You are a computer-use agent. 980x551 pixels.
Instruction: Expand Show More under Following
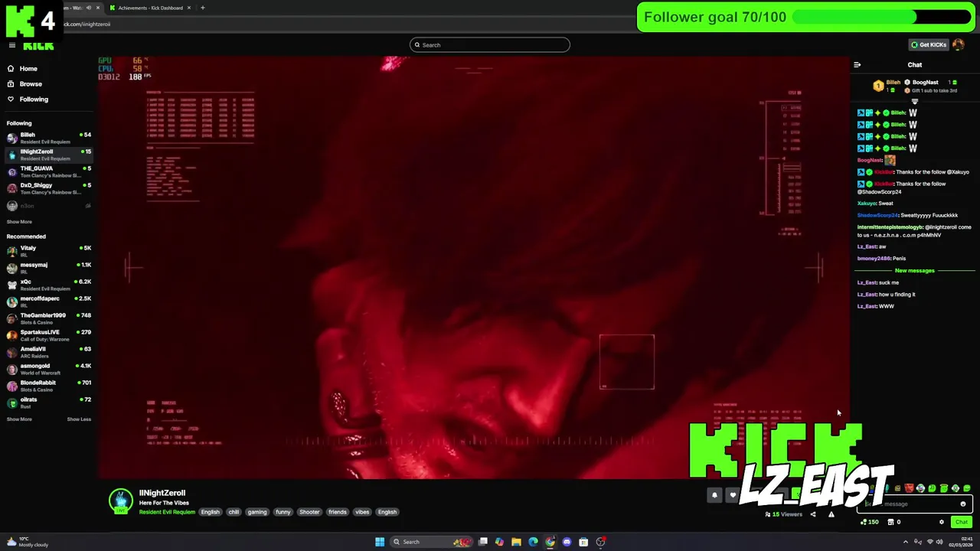point(19,222)
